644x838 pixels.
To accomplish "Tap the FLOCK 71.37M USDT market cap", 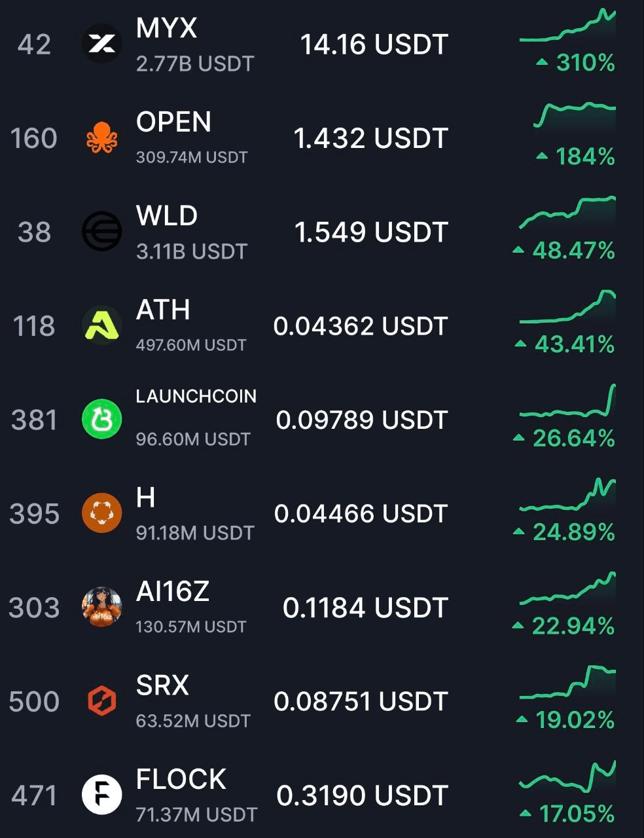I will coord(196,814).
